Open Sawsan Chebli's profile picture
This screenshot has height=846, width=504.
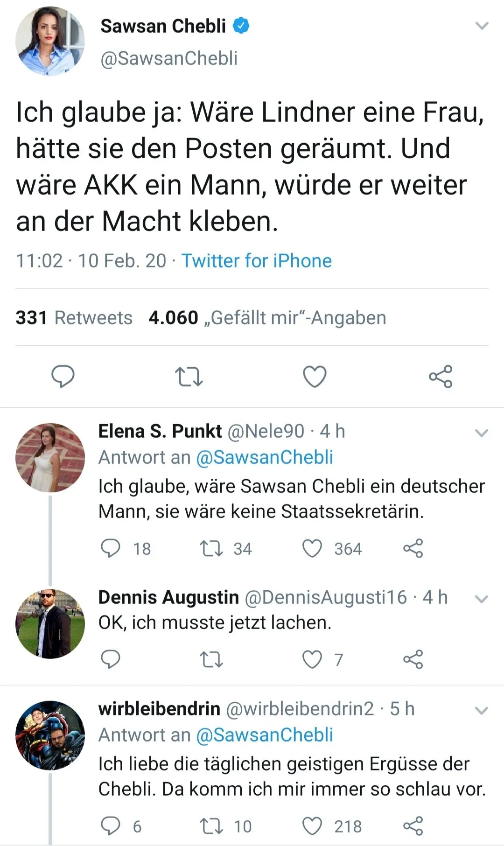pos(50,41)
